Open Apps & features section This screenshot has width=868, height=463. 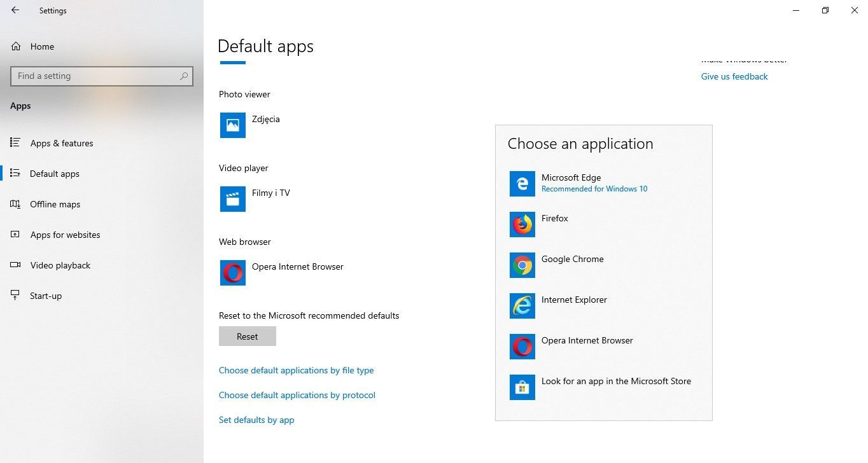(62, 143)
